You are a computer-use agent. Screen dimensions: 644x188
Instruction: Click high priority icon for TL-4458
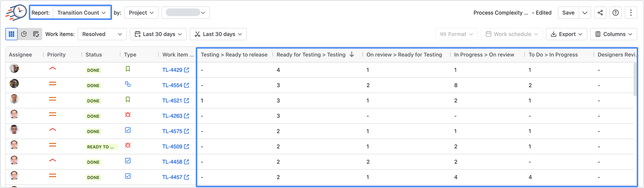[53, 160]
